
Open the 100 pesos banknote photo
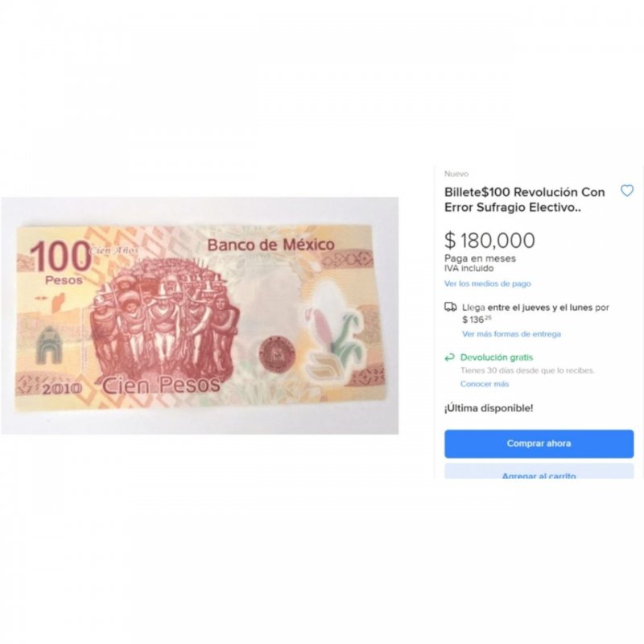pos(200,316)
